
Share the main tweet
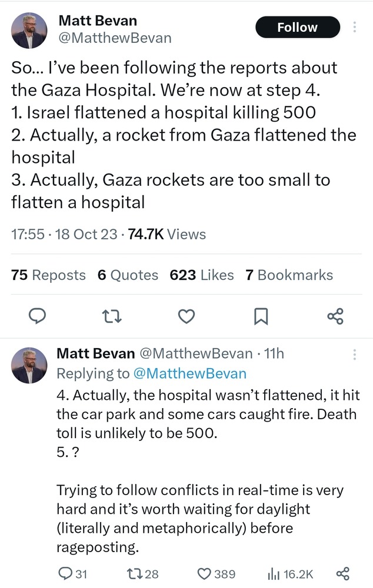(x=335, y=317)
